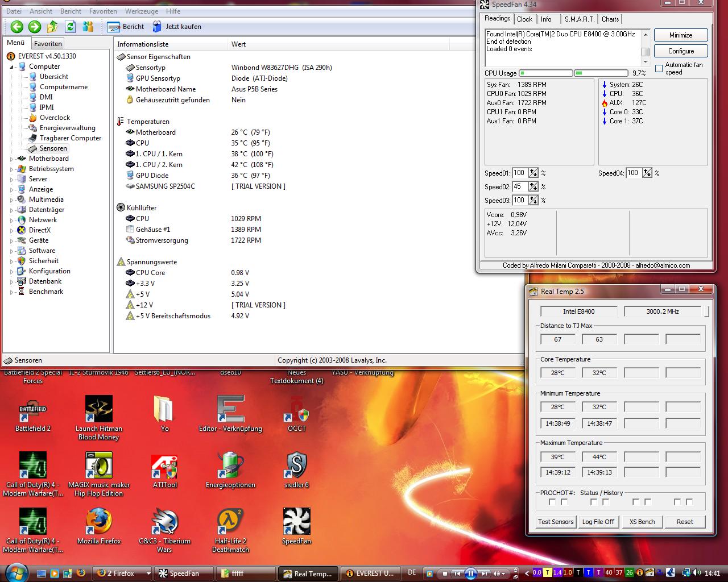Click the Speed01 spinner arrows in SpeedFan
The image size is (728, 582).
[533, 173]
